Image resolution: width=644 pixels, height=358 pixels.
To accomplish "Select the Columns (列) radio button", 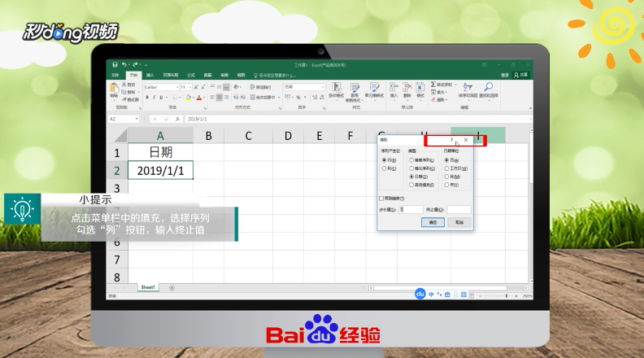I will click(384, 168).
